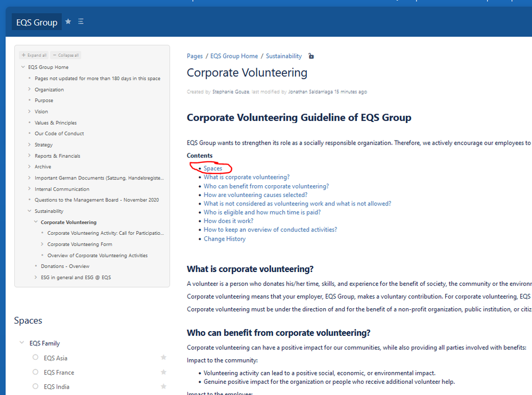Jump to the Change History contents link
The height and width of the screenshot is (395, 532).
225,238
